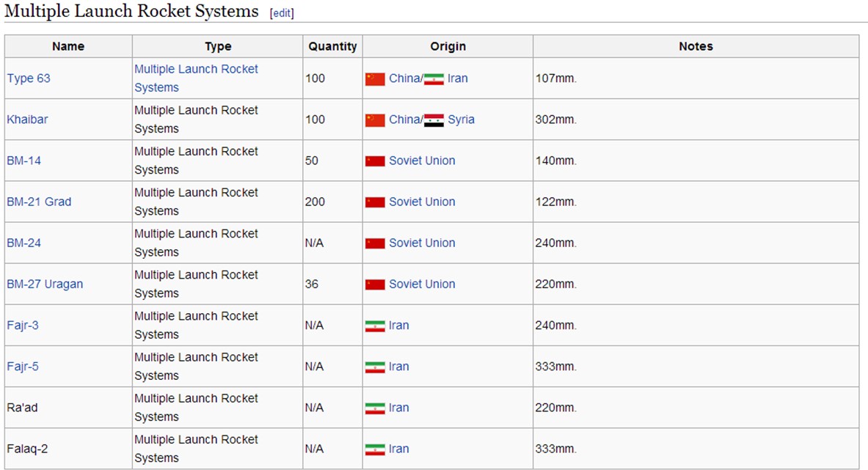The image size is (868, 470).
Task: Click the Name column header
Action: [x=68, y=46]
